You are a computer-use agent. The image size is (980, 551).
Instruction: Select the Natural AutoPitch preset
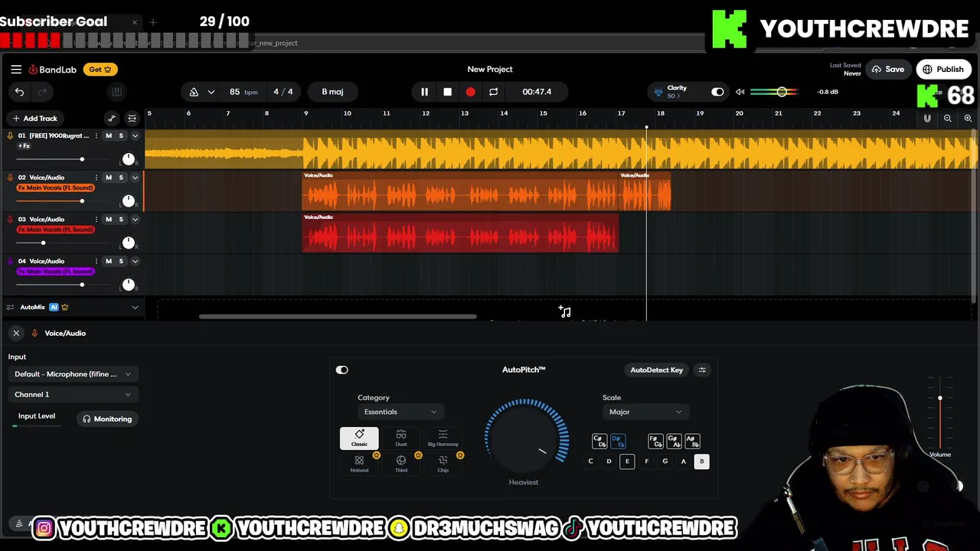pyautogui.click(x=359, y=464)
